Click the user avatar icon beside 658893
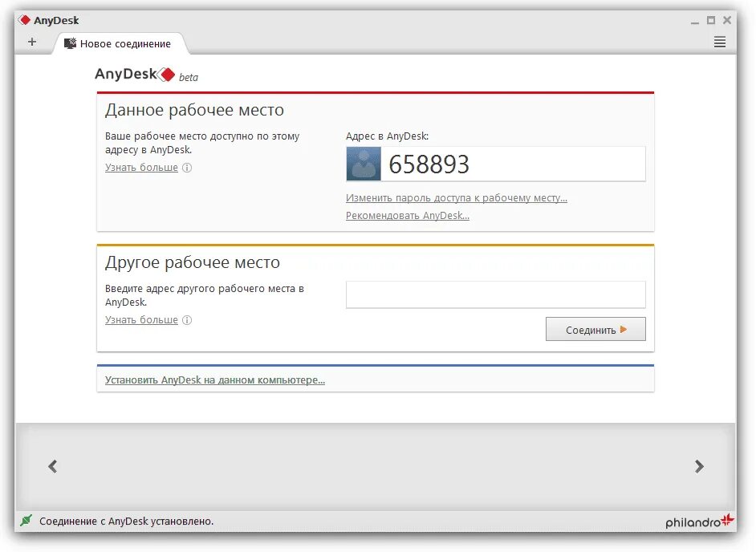 pyautogui.click(x=363, y=164)
